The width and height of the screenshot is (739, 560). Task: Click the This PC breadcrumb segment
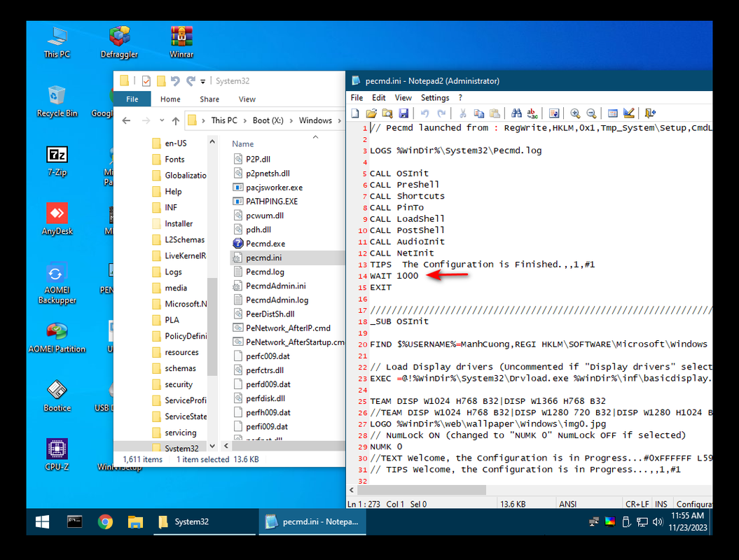(224, 120)
